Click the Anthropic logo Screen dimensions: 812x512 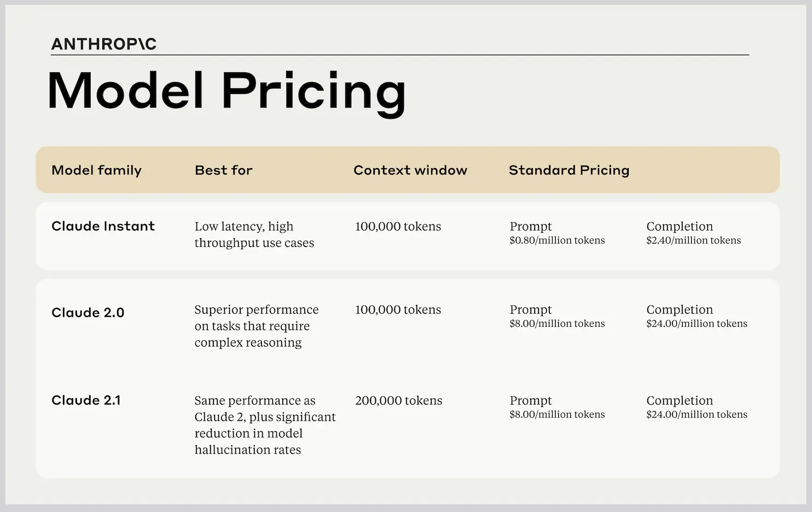tap(103, 43)
